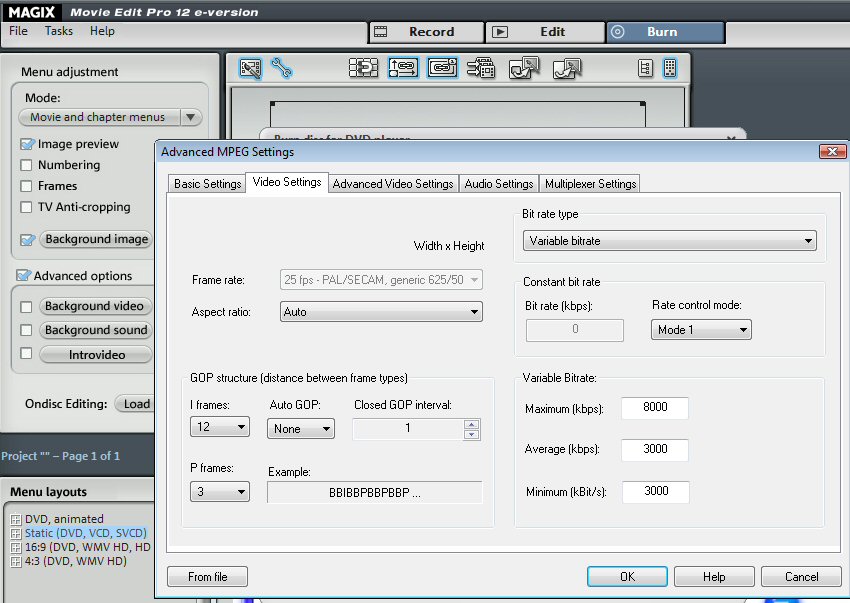This screenshot has height=603, width=850.
Task: Select DVD, animated menu layout
Action: coord(64,519)
